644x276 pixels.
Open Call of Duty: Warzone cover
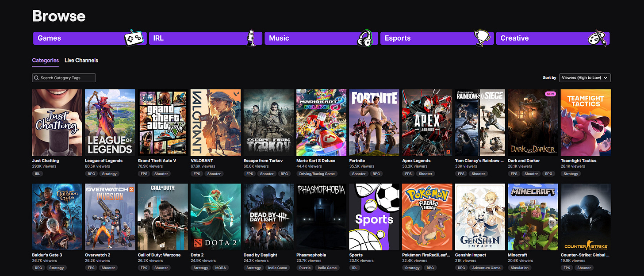(x=163, y=217)
